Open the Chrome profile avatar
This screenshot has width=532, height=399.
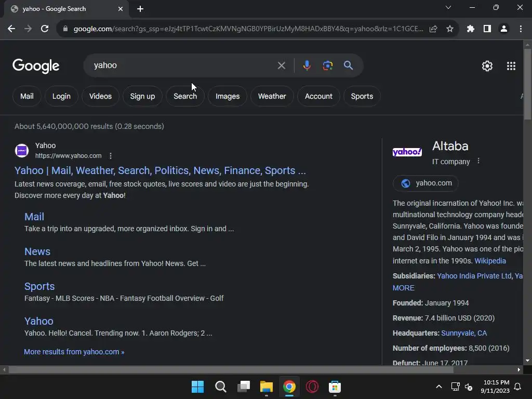pyautogui.click(x=504, y=29)
